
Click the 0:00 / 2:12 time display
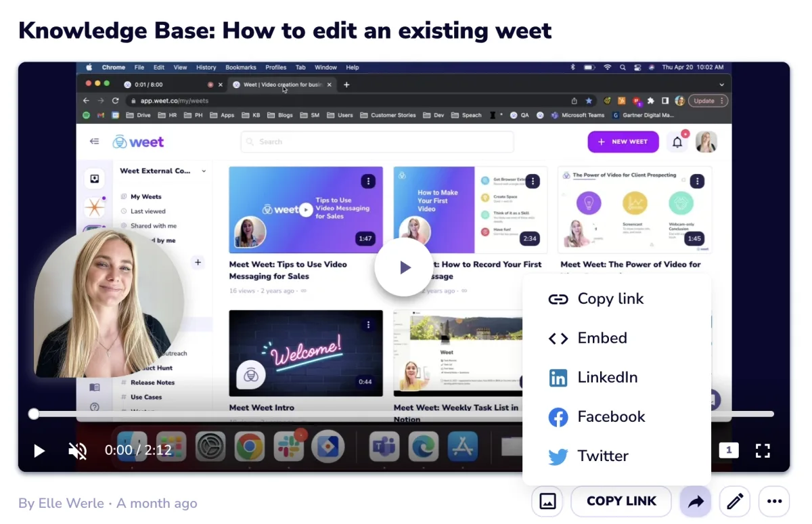point(138,450)
